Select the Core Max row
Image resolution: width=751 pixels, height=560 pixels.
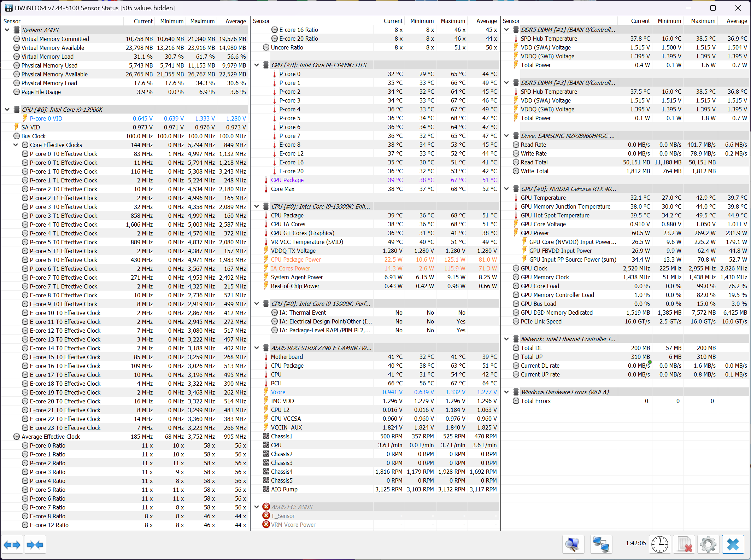pos(375,189)
